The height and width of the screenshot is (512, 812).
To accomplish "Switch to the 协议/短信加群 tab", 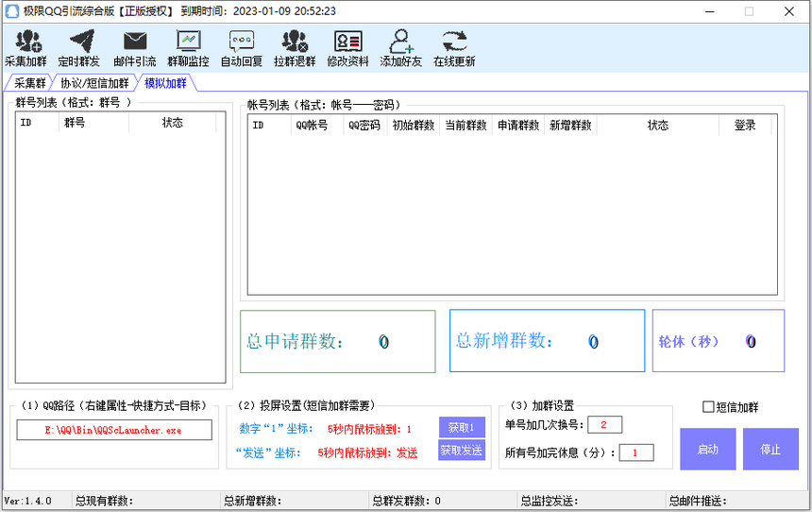I will click(x=94, y=83).
